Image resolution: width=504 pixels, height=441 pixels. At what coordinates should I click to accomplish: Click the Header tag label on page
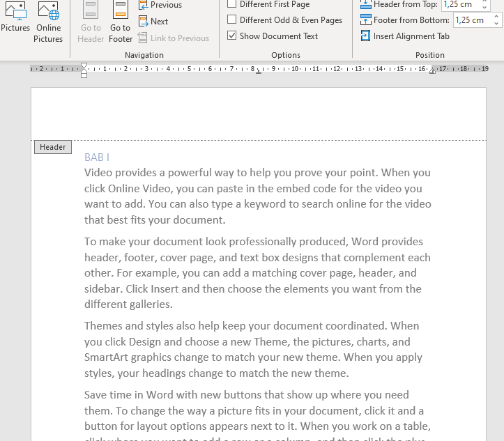coord(52,147)
